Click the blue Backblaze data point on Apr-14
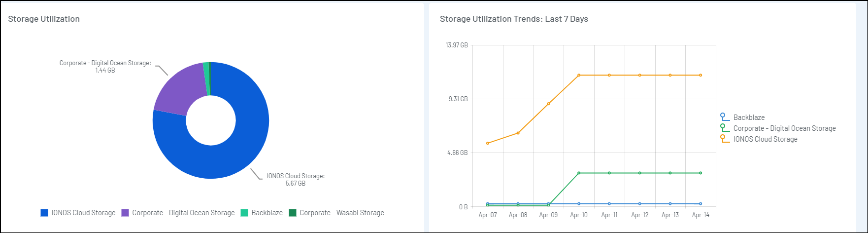Image resolution: width=868 pixels, height=233 pixels. (701, 203)
